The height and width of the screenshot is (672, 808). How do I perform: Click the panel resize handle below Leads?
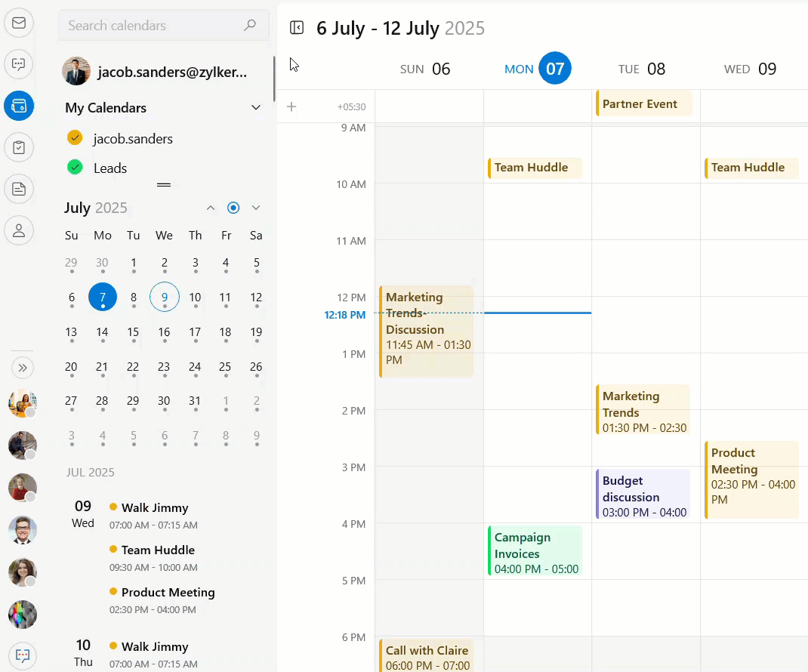pyautogui.click(x=164, y=184)
